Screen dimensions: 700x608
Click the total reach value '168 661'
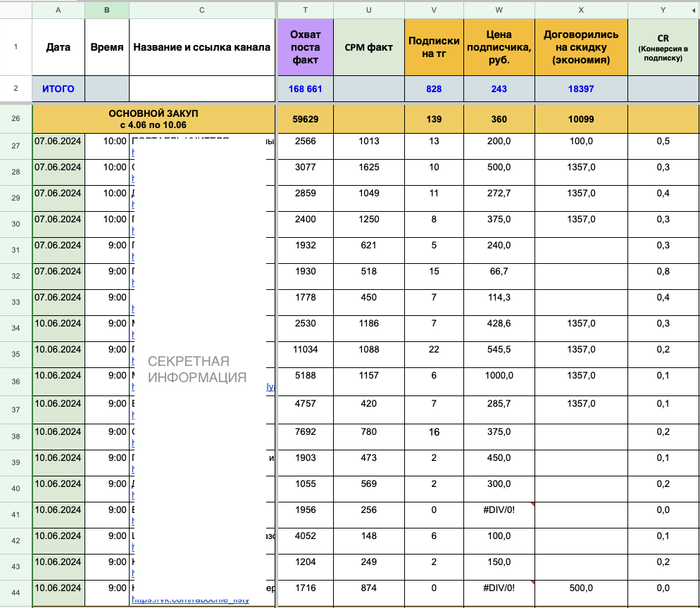[306, 89]
